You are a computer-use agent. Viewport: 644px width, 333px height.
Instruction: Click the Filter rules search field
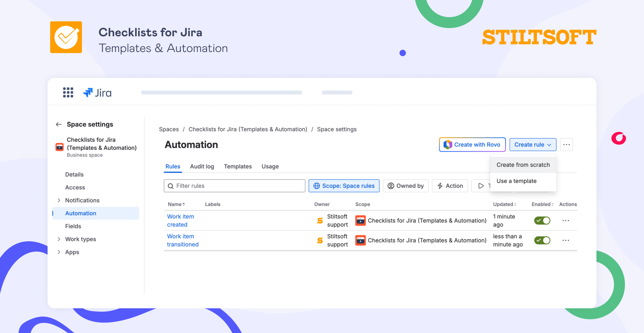pos(234,186)
